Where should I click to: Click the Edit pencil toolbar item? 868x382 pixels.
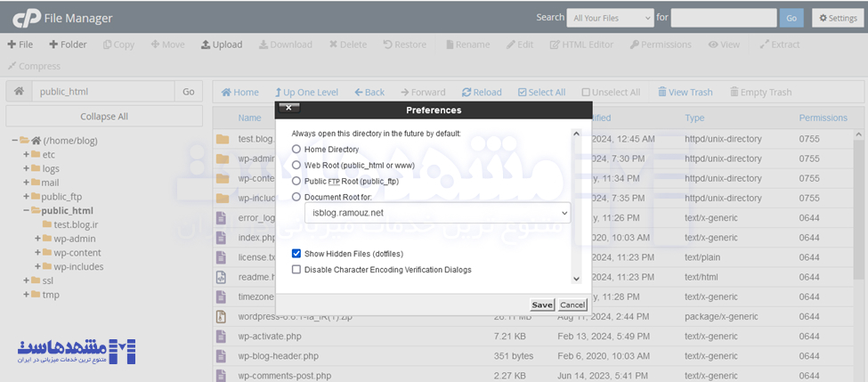pyautogui.click(x=520, y=45)
